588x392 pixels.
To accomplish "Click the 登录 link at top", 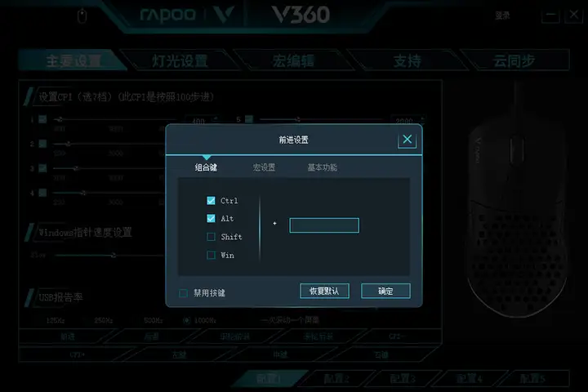I will point(502,16).
